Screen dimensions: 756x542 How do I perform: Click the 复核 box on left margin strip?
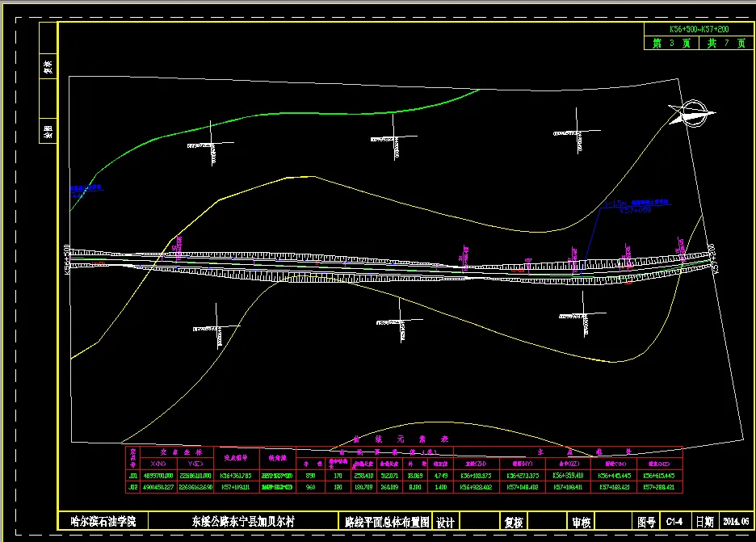coord(48,66)
